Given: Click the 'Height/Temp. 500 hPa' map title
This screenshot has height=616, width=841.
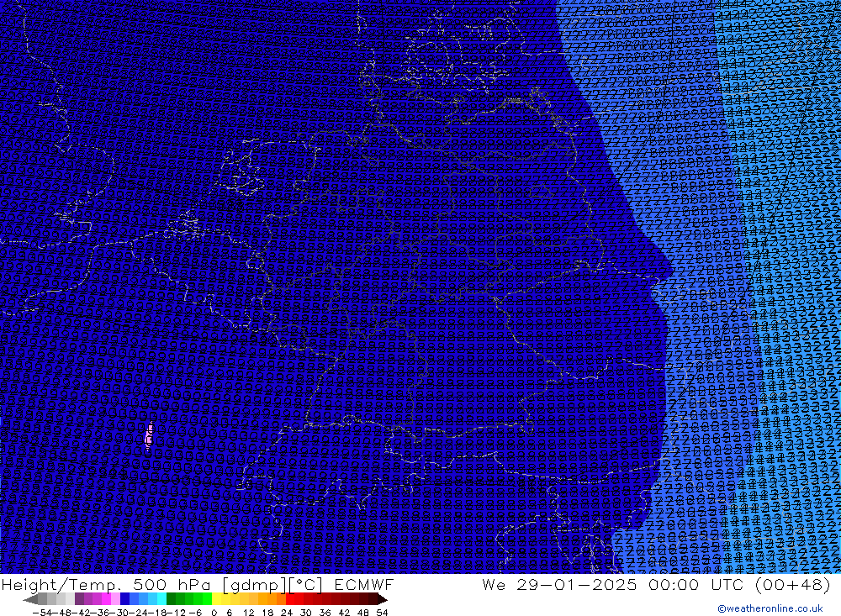Looking at the screenshot, I should click(x=108, y=584).
